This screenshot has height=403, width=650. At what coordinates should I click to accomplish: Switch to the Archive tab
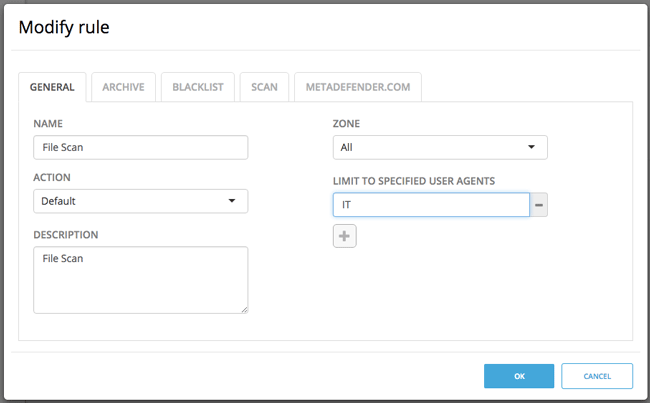click(x=123, y=87)
